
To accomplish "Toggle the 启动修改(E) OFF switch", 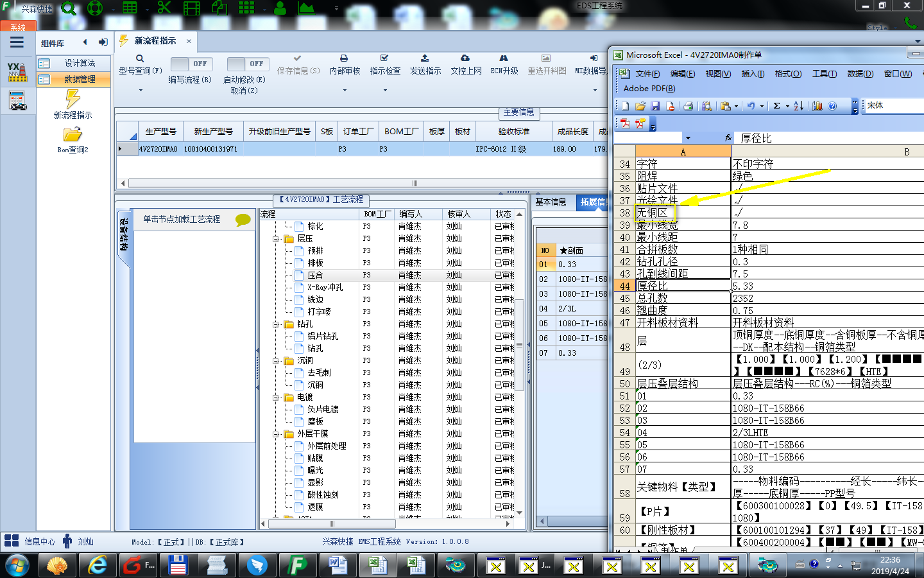I will pyautogui.click(x=247, y=64).
